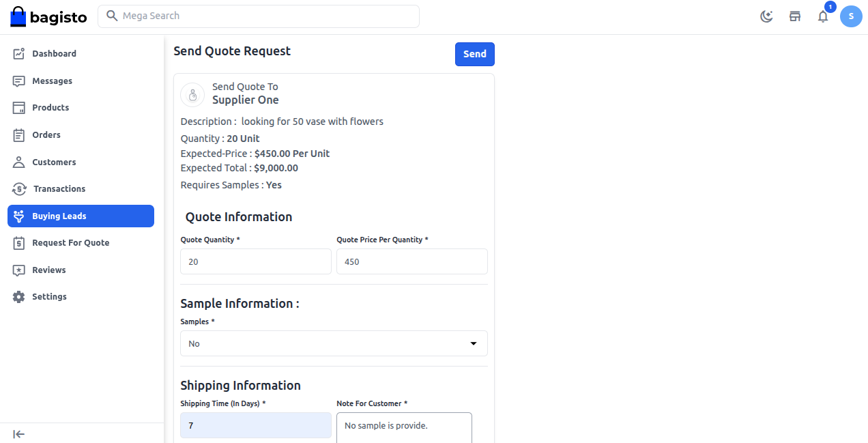Open the Samples dropdown showing No
The image size is (868, 443).
334,343
